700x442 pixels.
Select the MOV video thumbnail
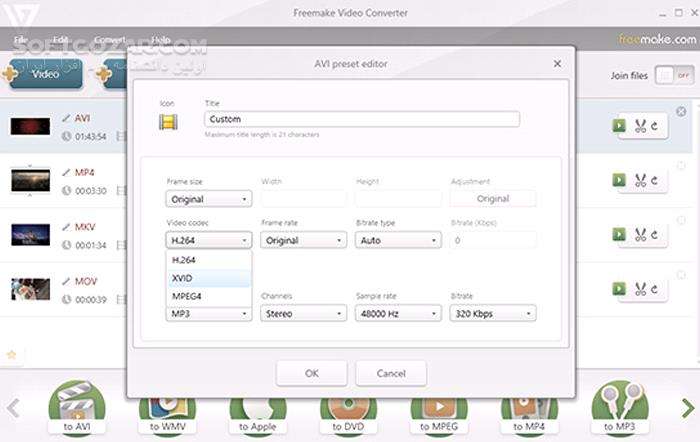30,289
